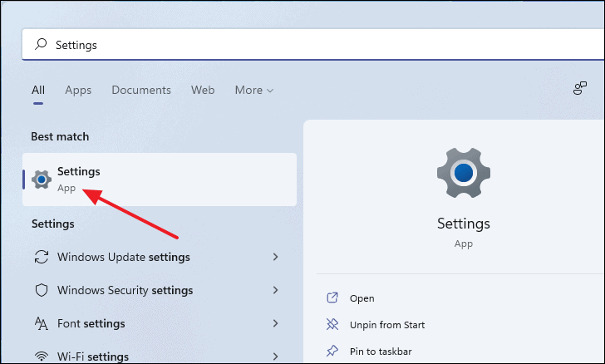Click the Settings title in the preview pane
Image resolution: width=605 pixels, height=364 pixels.
tap(464, 224)
